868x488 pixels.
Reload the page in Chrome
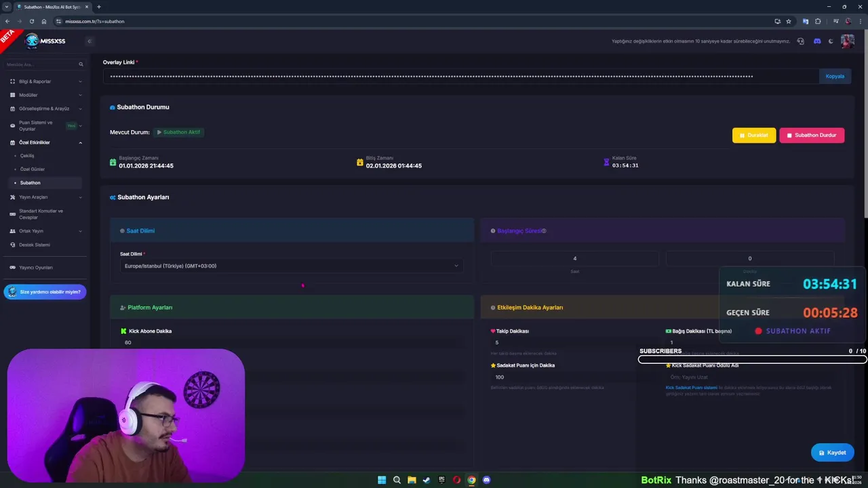pyautogui.click(x=32, y=21)
